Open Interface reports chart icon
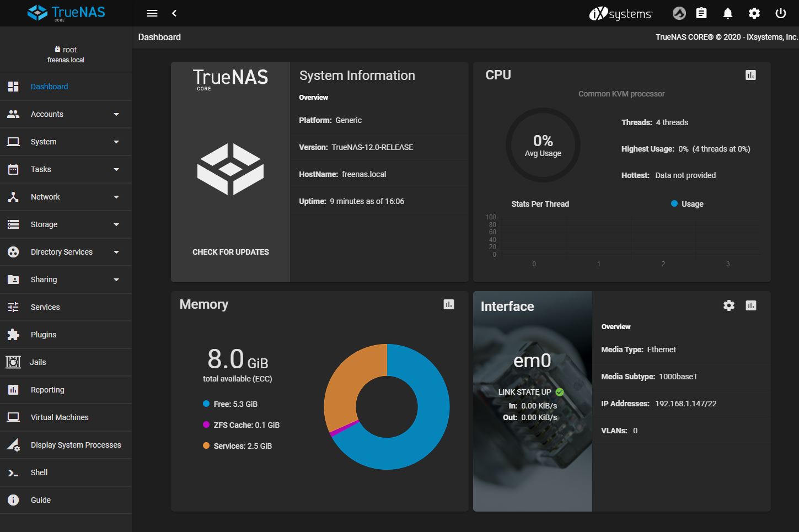799x532 pixels. pos(751,305)
